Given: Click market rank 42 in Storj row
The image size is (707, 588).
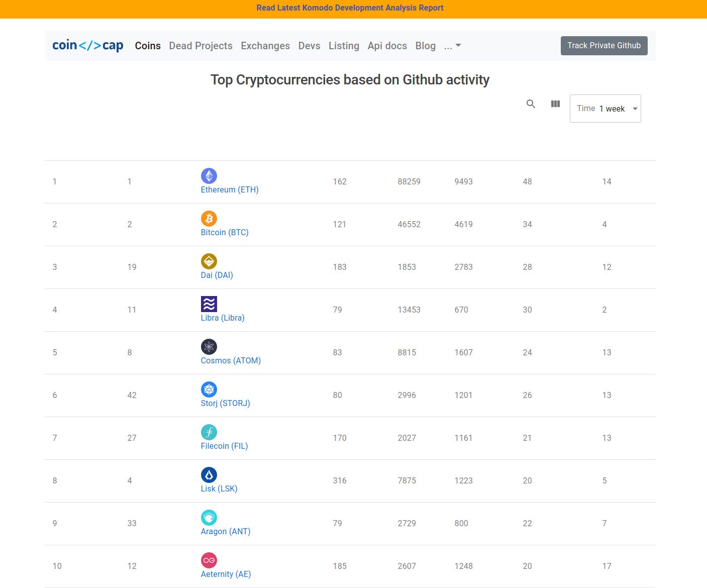Looking at the screenshot, I should click(x=132, y=396).
